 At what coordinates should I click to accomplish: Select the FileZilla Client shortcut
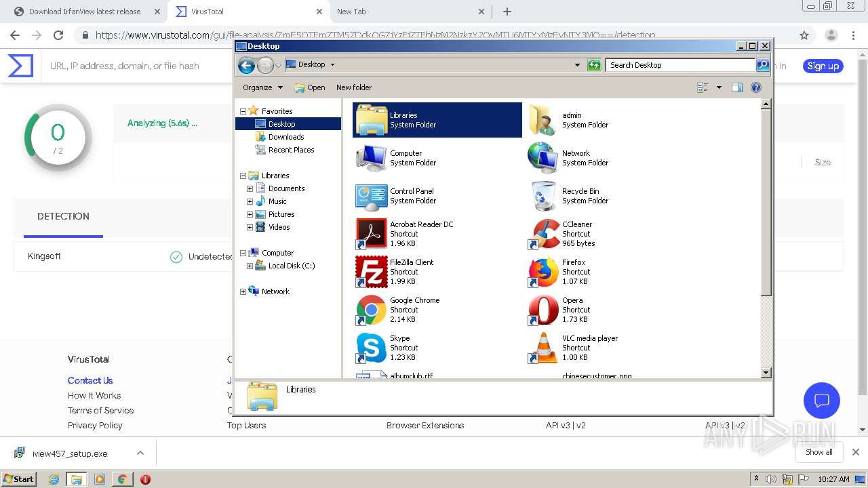coord(372,272)
